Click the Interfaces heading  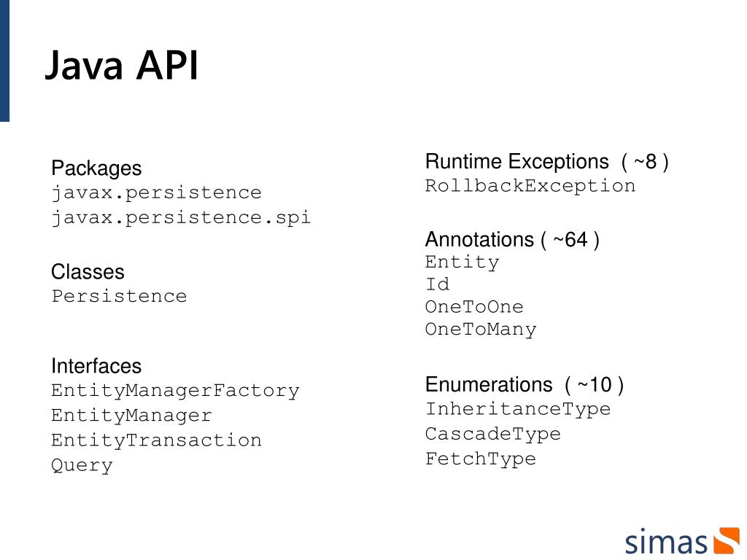tap(96, 366)
